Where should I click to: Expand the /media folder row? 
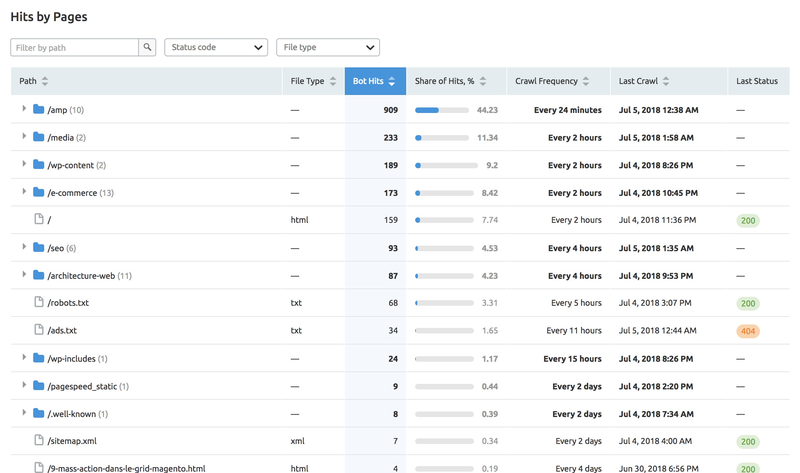tap(24, 137)
